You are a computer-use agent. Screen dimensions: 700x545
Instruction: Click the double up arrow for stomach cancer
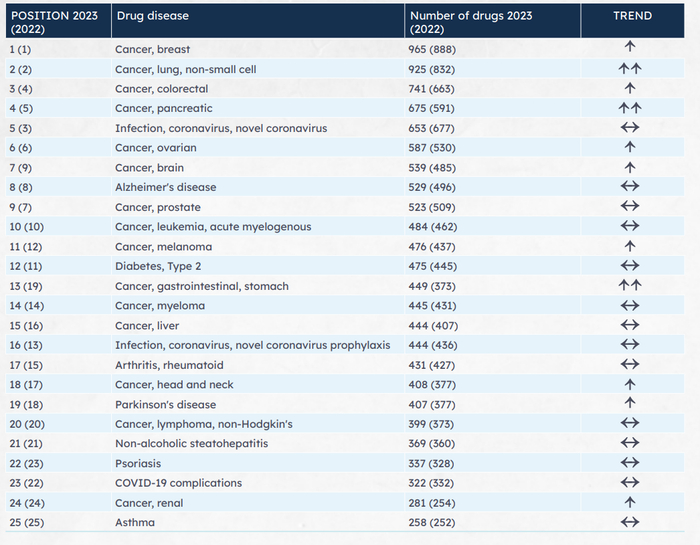(x=630, y=285)
